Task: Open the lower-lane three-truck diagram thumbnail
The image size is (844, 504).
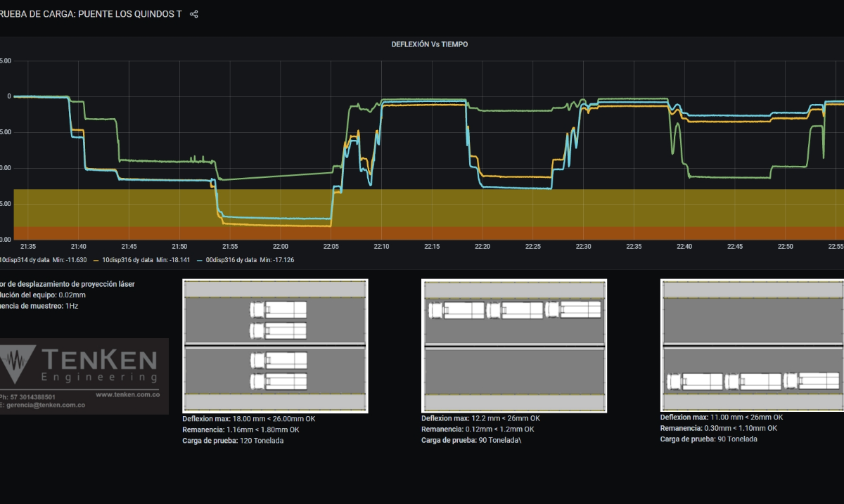Action: pos(753,345)
